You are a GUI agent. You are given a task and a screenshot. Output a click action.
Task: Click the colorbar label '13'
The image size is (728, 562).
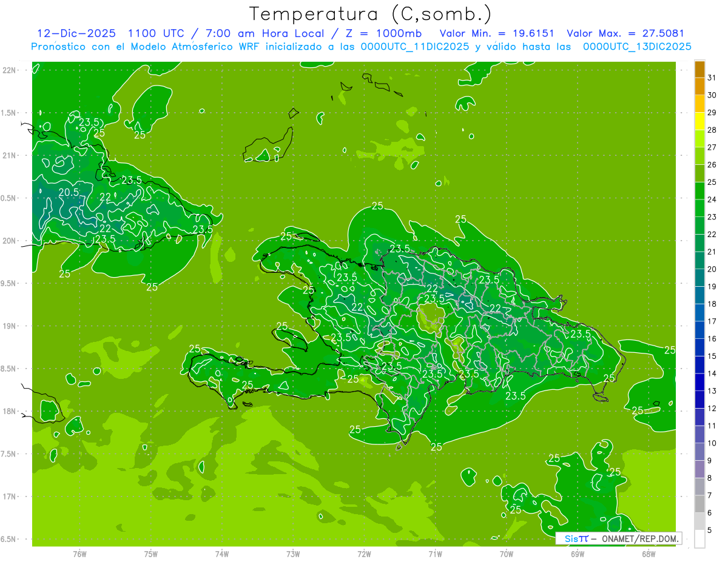(x=712, y=390)
